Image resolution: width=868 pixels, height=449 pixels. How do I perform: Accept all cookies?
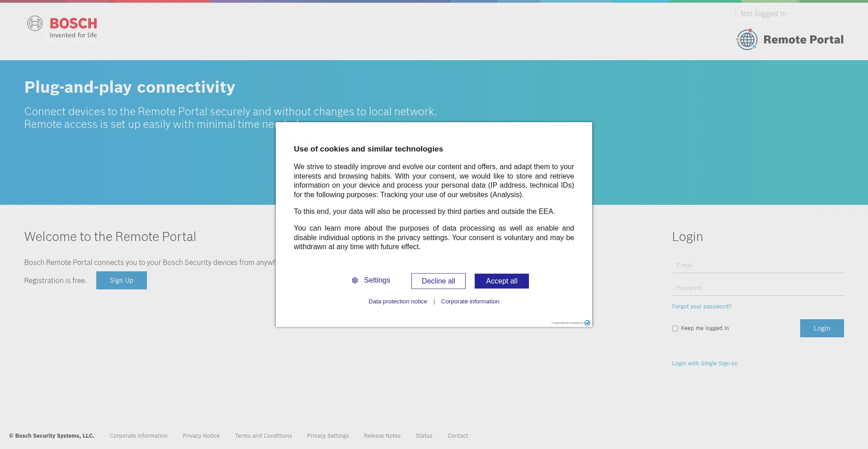click(502, 281)
